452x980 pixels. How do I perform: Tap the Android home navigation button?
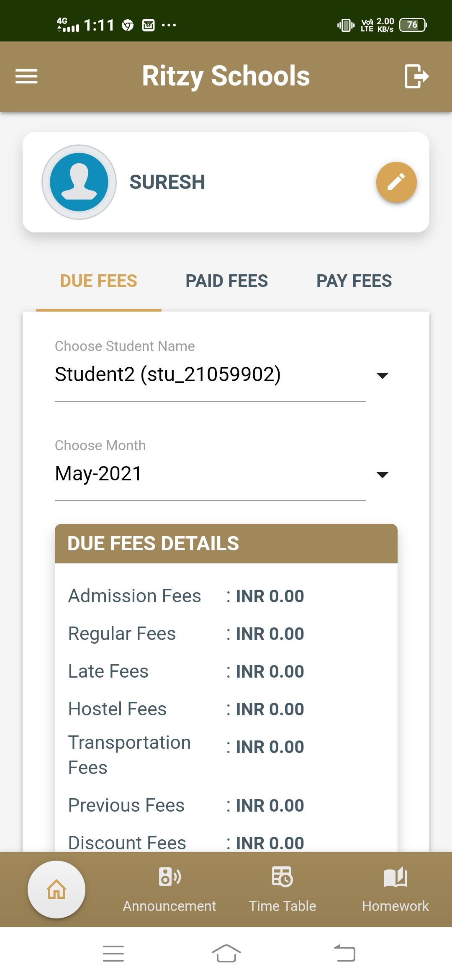(226, 954)
